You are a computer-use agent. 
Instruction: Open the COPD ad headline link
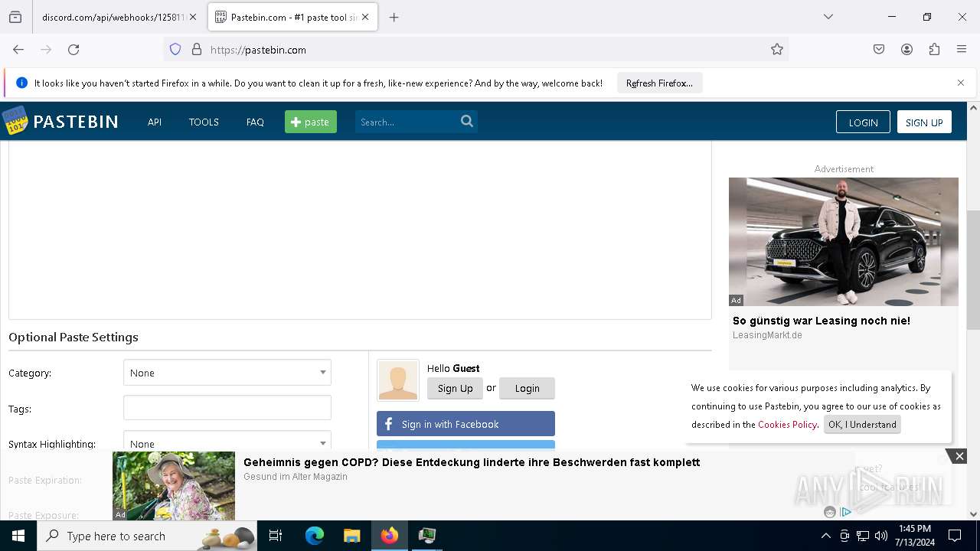(x=472, y=462)
